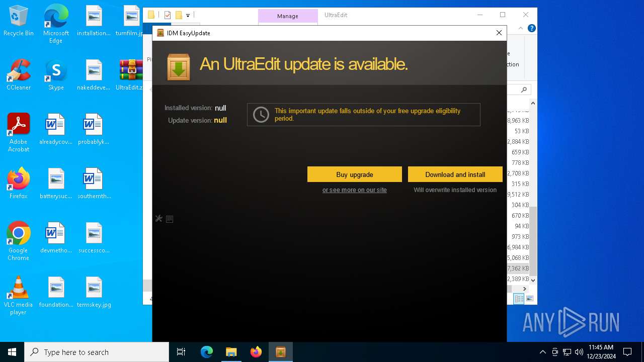644x362 pixels.
Task: Click the IDM EasyUpdate taskbar icon
Action: [281, 352]
